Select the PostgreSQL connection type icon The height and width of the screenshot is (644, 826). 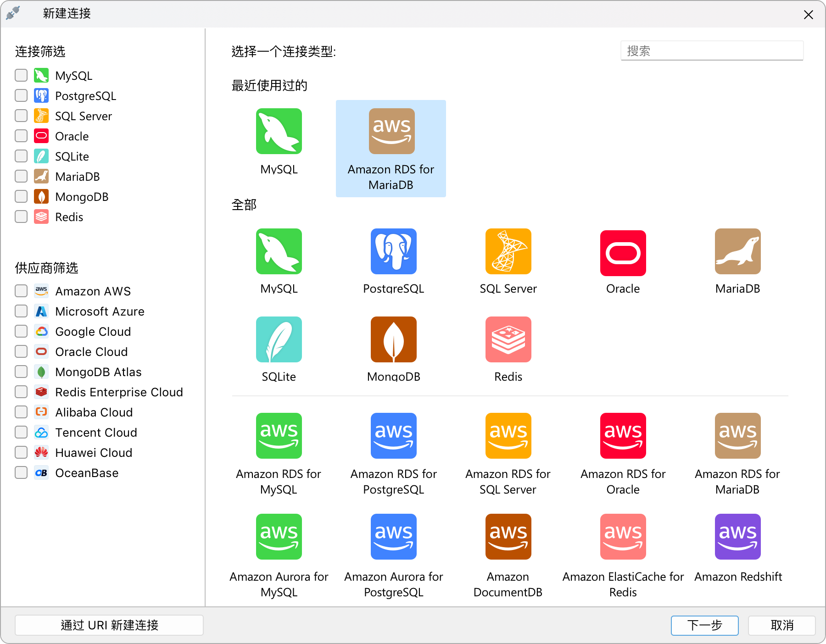coord(393,251)
